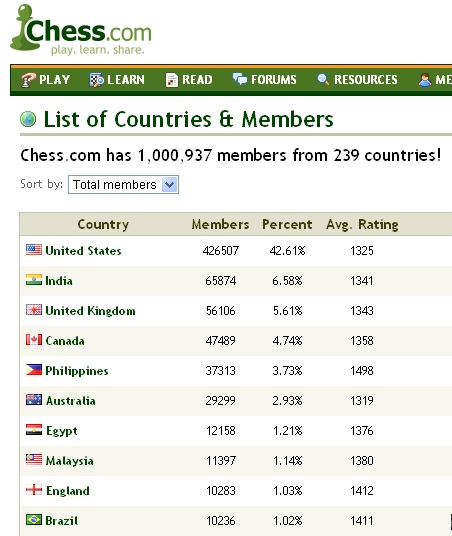Open the LEARN menu
Image resolution: width=452 pixels, height=536 pixels.
pyautogui.click(x=117, y=80)
